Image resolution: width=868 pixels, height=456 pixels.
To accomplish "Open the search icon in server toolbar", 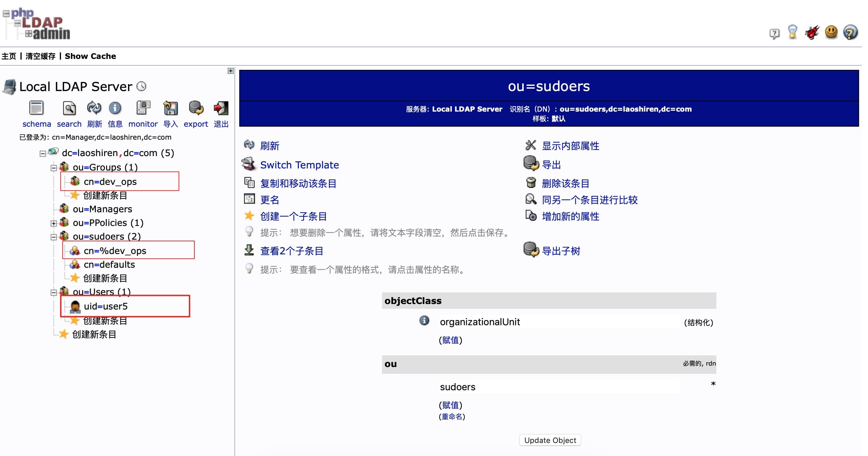I will coord(69,108).
